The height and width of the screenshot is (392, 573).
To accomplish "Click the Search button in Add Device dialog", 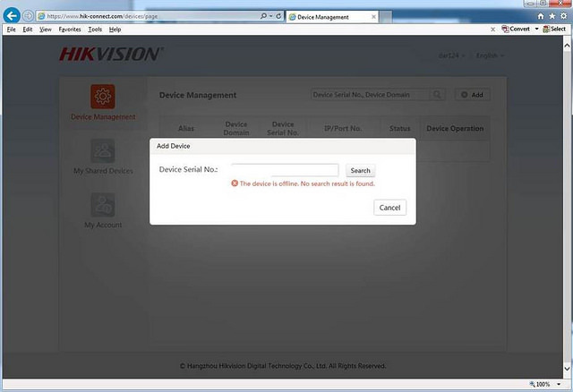I will tap(360, 170).
